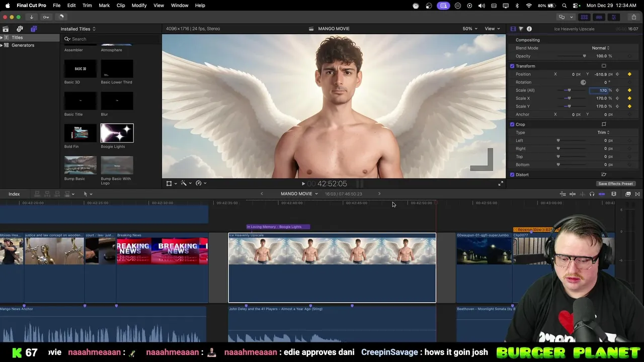
Task: Open the File menu
Action: pyautogui.click(x=57, y=5)
